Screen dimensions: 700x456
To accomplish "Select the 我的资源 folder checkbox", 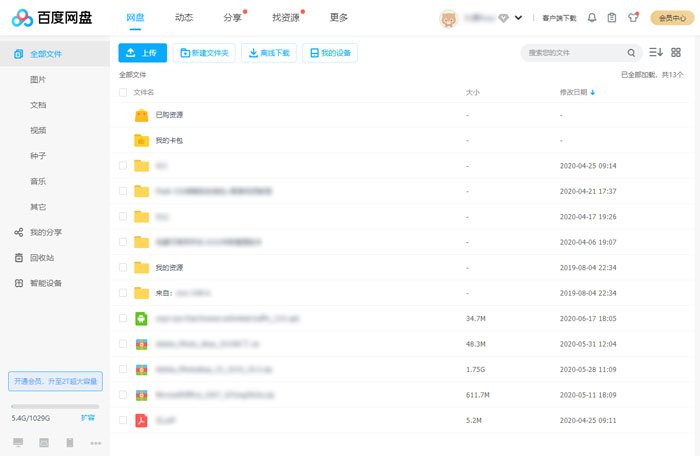I will [123, 268].
